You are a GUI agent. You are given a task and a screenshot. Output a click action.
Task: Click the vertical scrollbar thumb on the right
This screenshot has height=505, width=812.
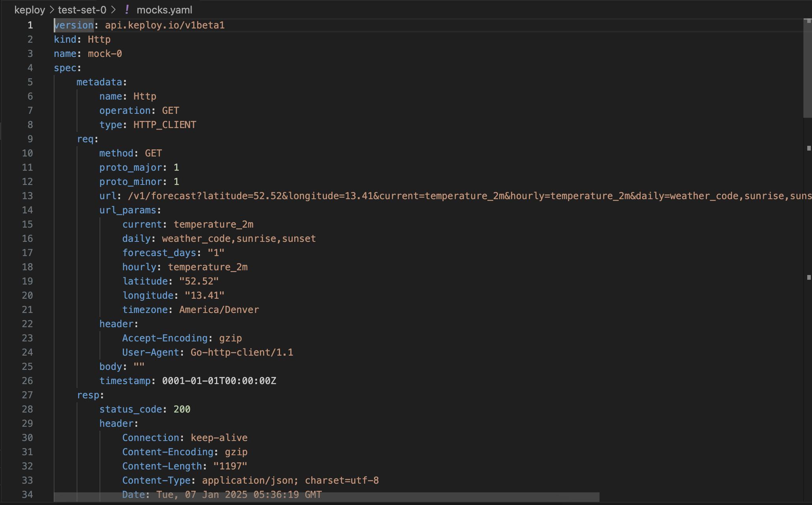pyautogui.click(x=807, y=68)
